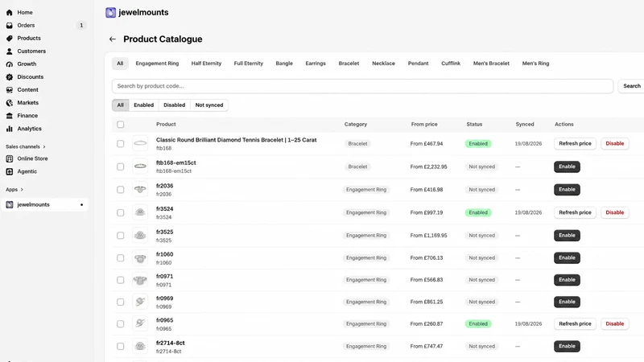This screenshot has height=362, width=644.
Task: Click the Bracelet category tag of ftb168
Action: [x=357, y=144]
